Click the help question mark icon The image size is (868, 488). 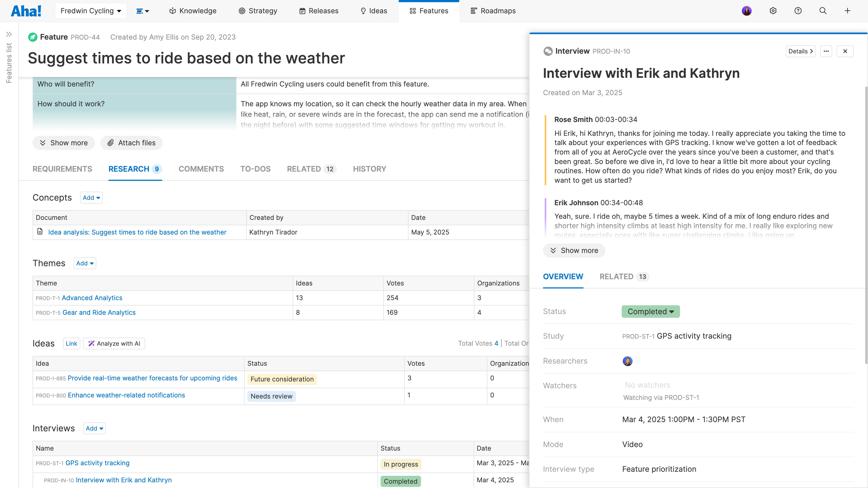point(798,11)
